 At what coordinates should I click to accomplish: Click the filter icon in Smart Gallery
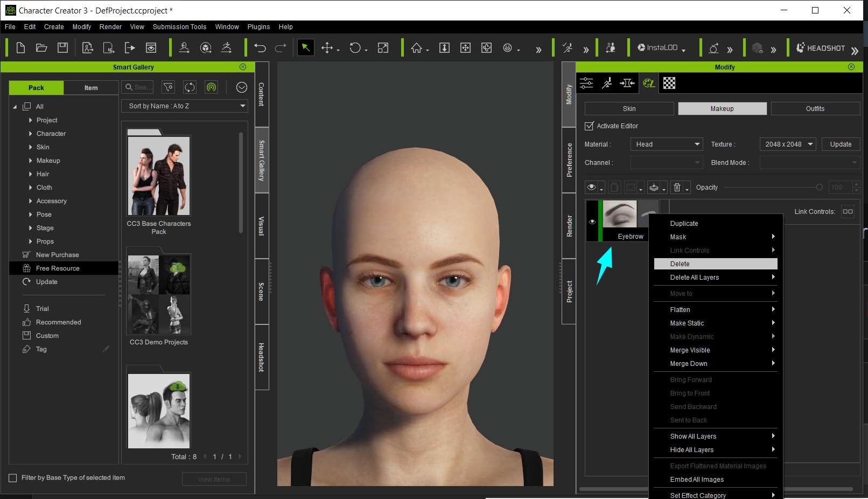169,87
